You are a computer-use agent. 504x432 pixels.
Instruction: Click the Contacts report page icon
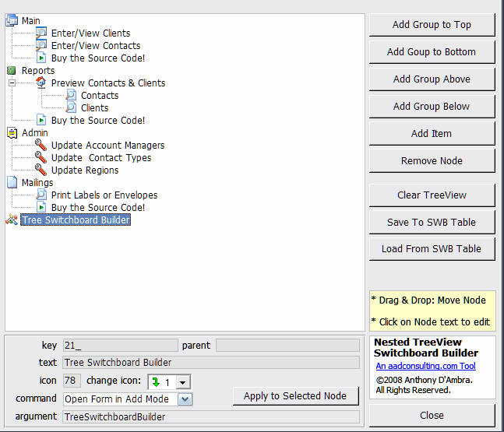tap(71, 95)
